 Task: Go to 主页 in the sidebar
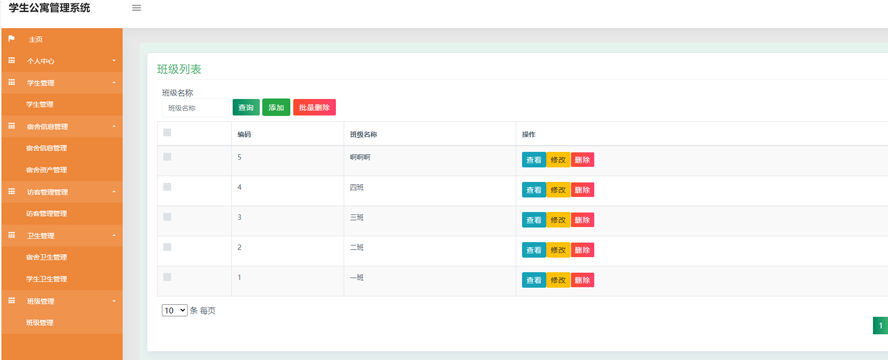tap(36, 40)
